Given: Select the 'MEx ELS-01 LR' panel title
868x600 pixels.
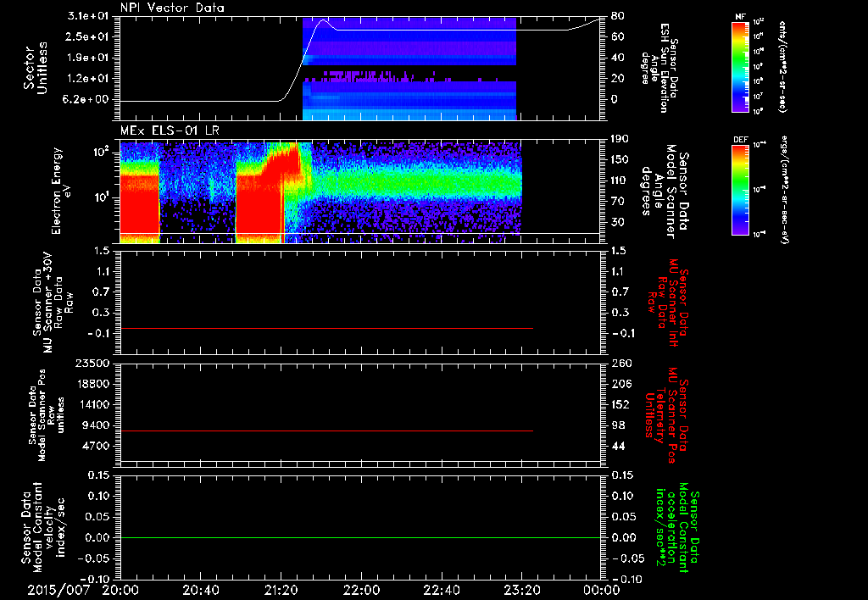Looking at the screenshot, I should click(x=170, y=131).
